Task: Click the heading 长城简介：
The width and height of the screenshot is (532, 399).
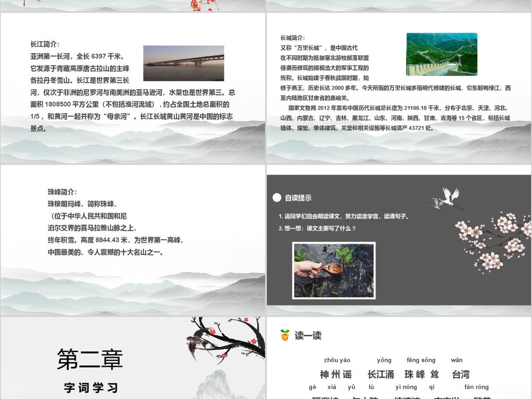Action: [x=293, y=38]
